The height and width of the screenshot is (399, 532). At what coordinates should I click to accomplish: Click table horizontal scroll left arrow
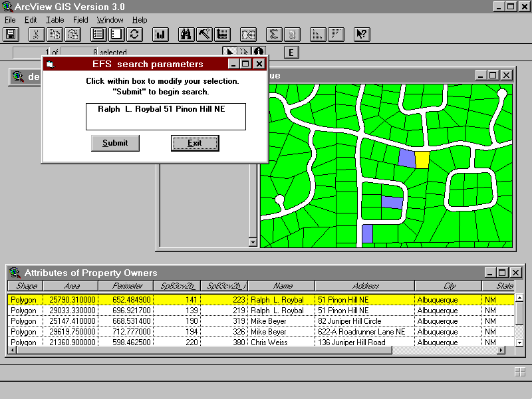pos(12,350)
